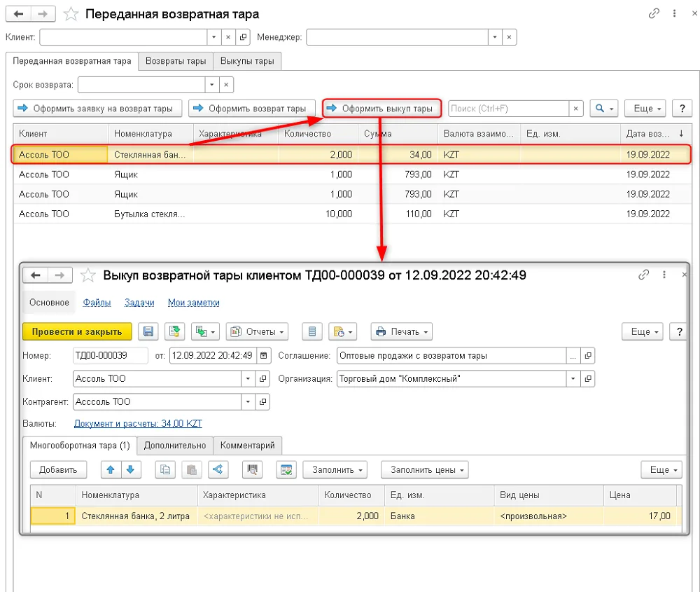Switch to the Выкупы тары tab
The image size is (700, 592).
click(x=247, y=61)
